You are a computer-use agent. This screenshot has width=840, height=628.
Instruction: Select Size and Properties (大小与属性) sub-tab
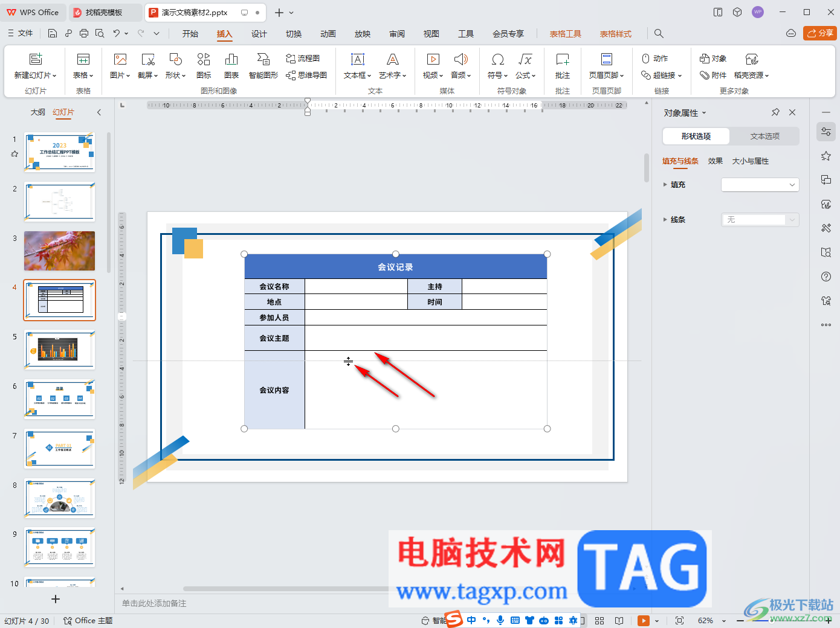[751, 161]
